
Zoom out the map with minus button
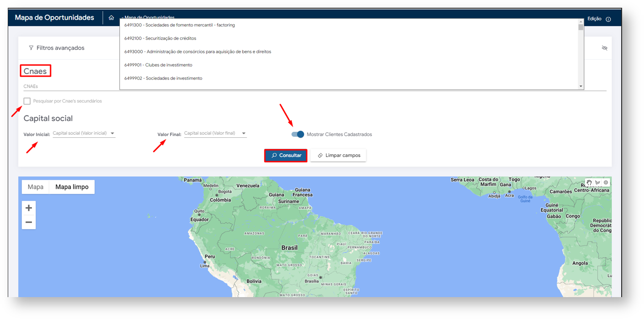coord(29,222)
